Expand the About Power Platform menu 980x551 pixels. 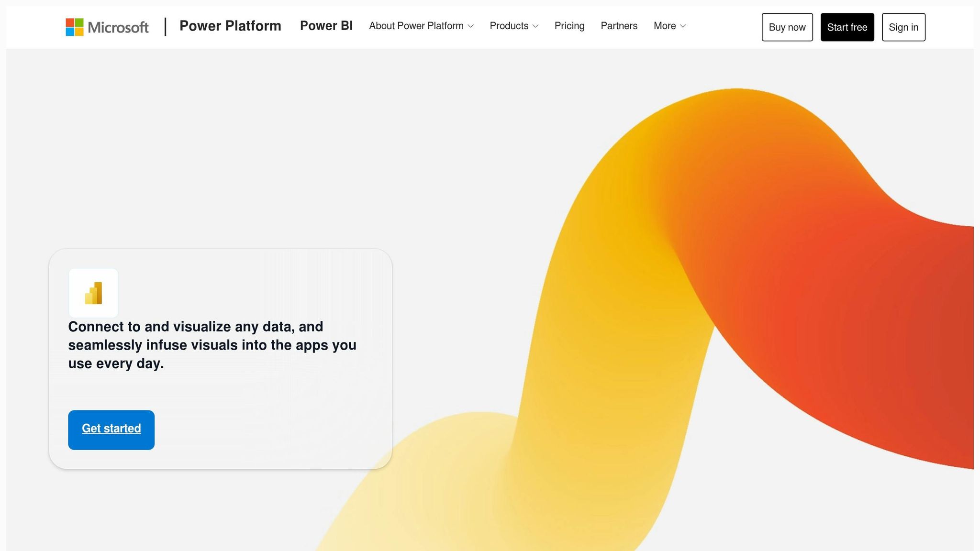coord(421,26)
